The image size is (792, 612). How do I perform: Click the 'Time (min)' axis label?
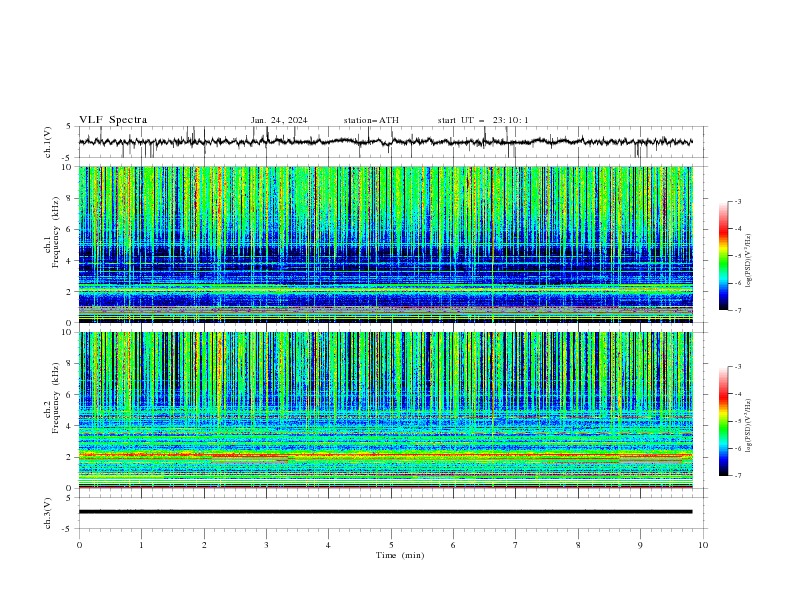tap(400, 555)
